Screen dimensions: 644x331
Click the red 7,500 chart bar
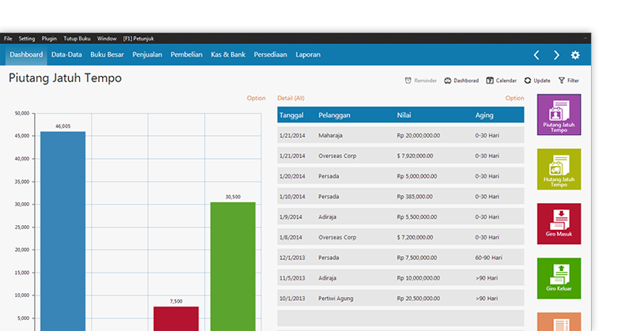[176, 318]
